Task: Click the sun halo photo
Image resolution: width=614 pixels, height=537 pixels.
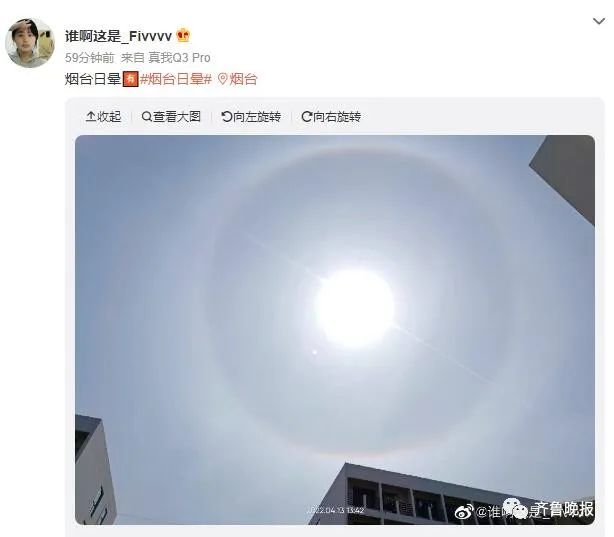Action: pyautogui.click(x=335, y=330)
